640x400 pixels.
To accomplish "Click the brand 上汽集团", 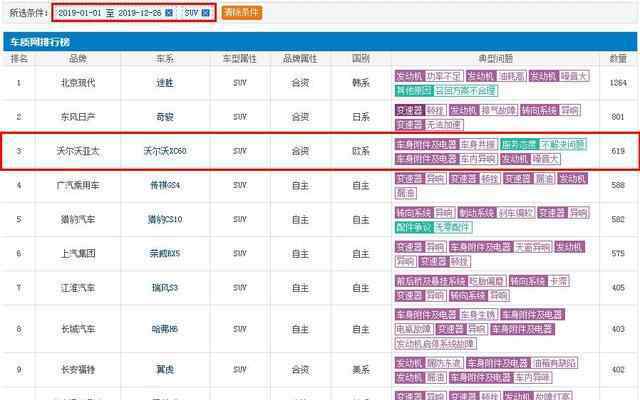I will [x=78, y=253].
